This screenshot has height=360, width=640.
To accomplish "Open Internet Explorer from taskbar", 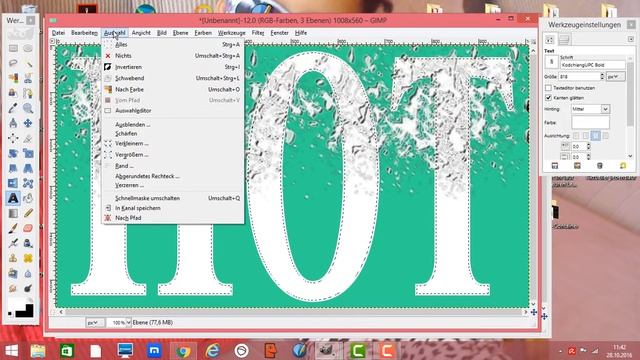I will click(212, 351).
